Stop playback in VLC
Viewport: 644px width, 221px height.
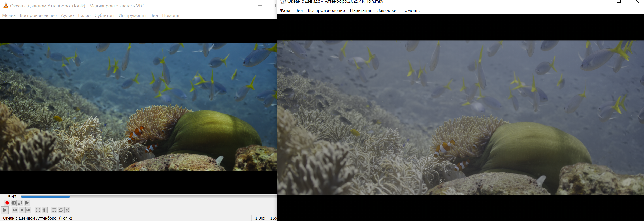coord(22,210)
